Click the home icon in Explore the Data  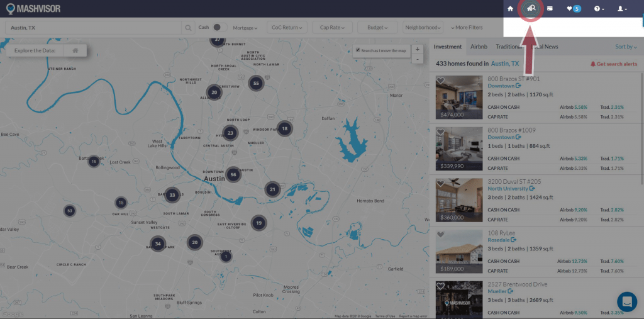pos(75,50)
